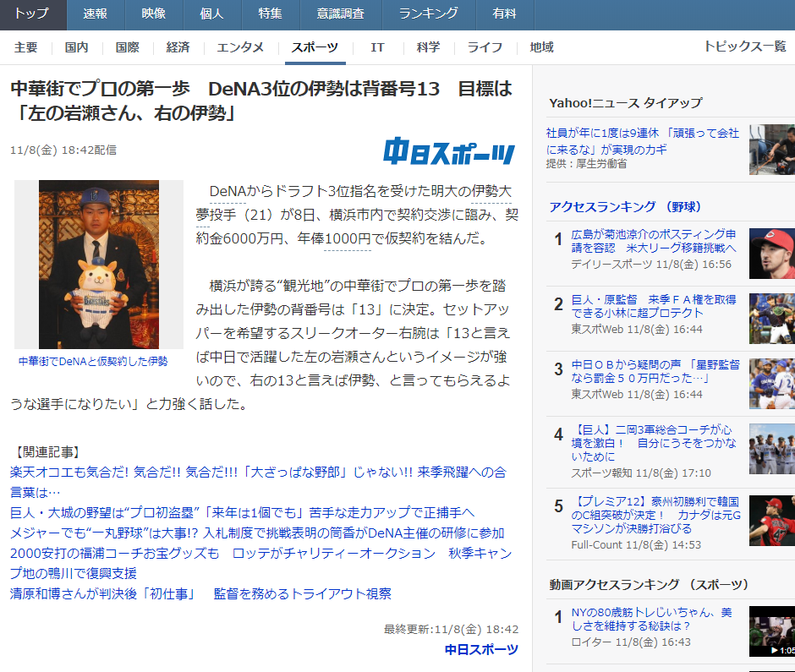The width and height of the screenshot is (795, 672).
Task: Open related article about 一丸野球 and 筒香
Action: (257, 533)
